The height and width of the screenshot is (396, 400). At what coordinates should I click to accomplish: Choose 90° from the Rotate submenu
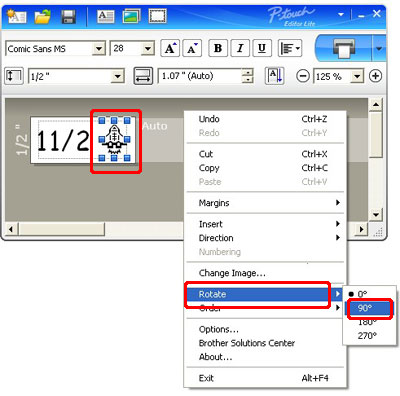pos(370,308)
